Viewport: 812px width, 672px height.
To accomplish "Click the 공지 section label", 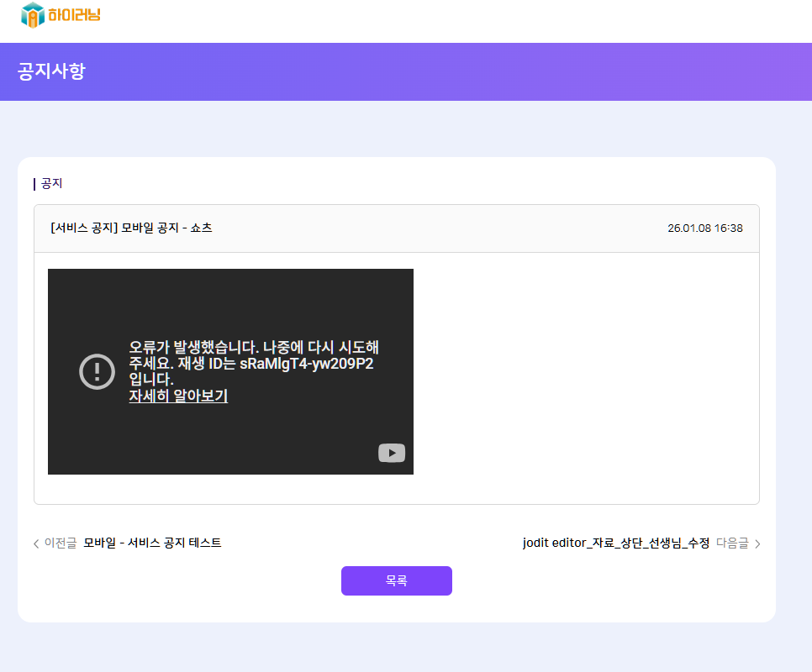I will [x=51, y=183].
